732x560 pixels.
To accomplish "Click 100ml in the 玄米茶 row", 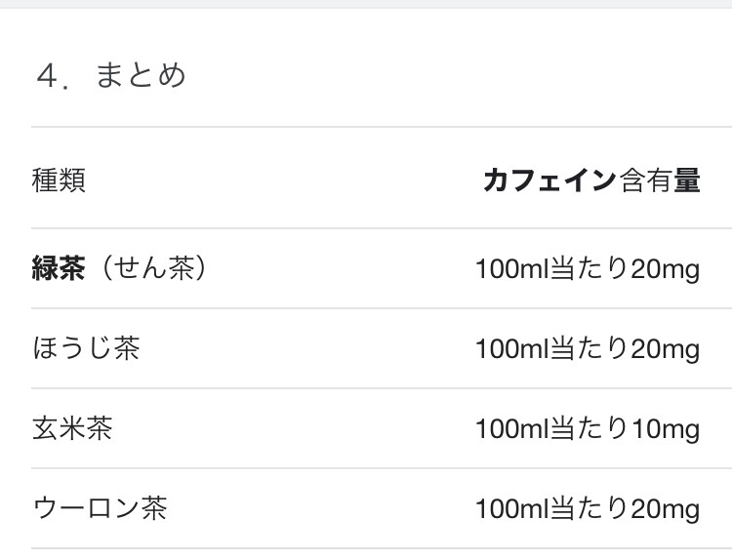I will [511, 429].
